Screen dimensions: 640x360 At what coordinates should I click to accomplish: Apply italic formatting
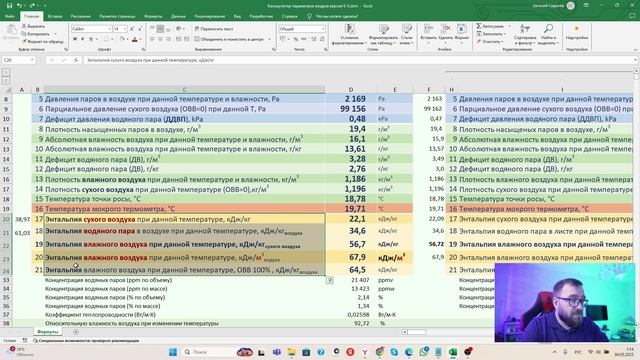tap(82, 39)
